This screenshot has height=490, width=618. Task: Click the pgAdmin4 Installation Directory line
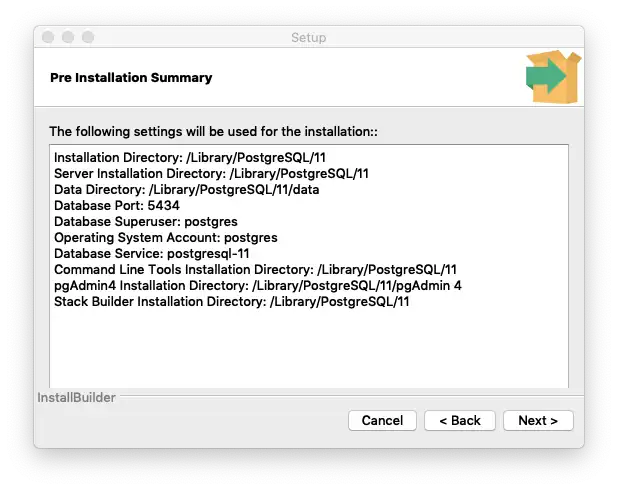[258, 286]
